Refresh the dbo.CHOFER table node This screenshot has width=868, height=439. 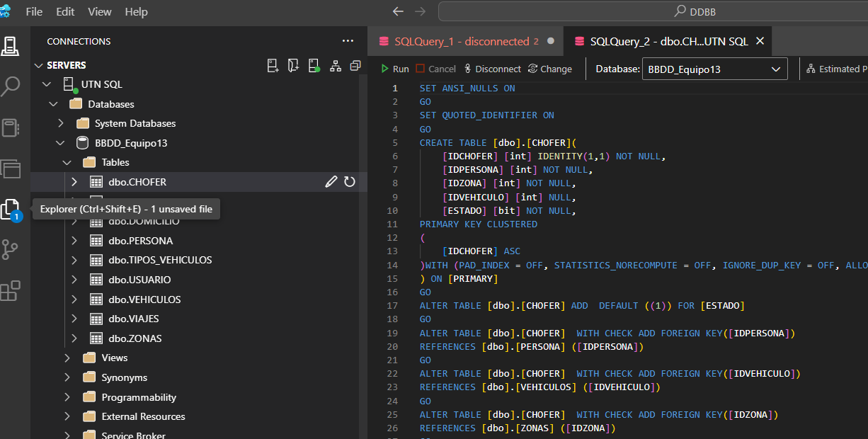click(x=350, y=182)
